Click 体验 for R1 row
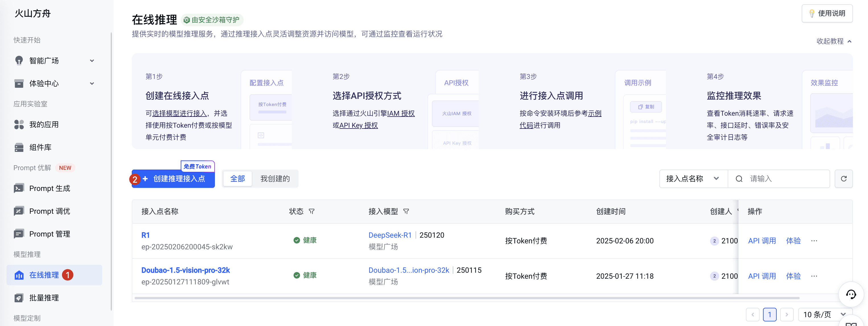The height and width of the screenshot is (326, 868). [x=793, y=241]
